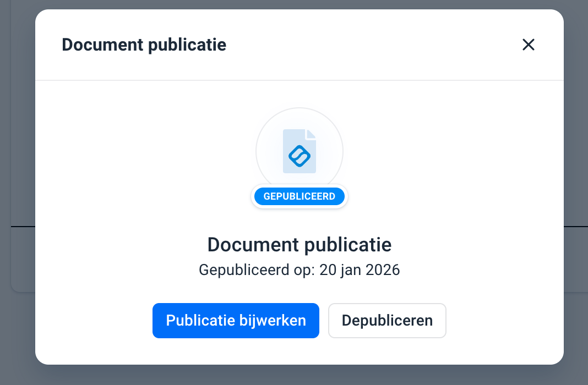Click the circular document thumbnail area
This screenshot has width=588, height=385.
(299, 151)
